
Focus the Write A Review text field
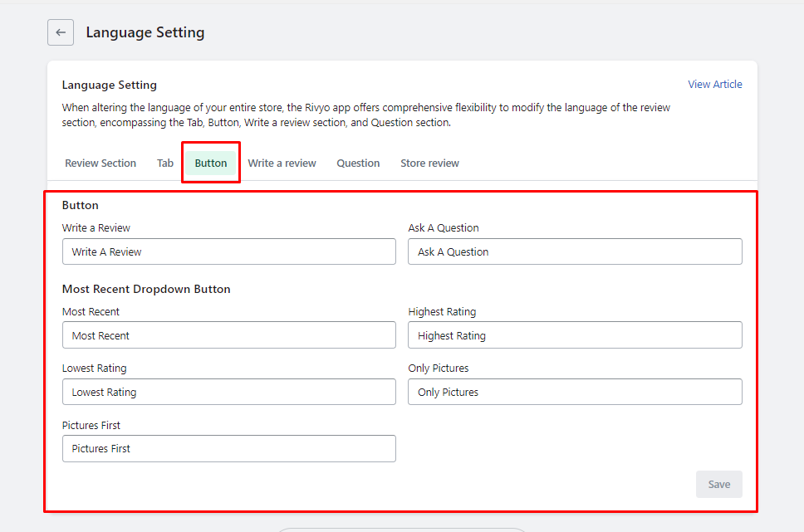click(229, 251)
